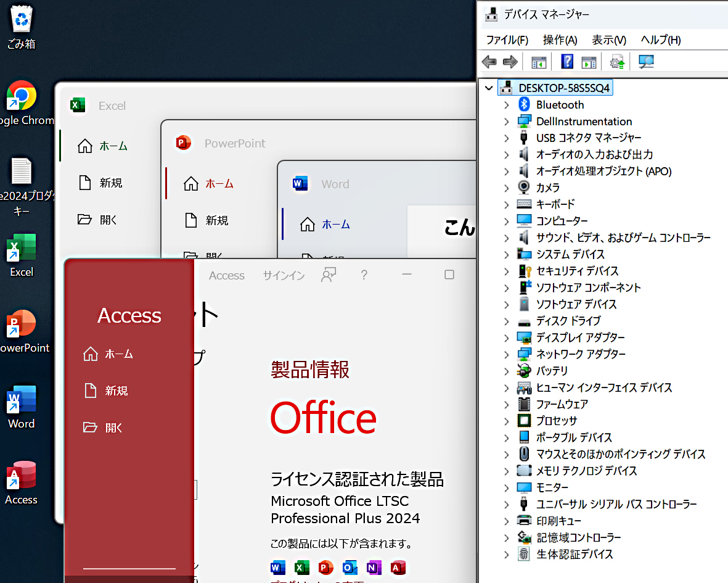The height and width of the screenshot is (583, 728).
Task: Click the scan for hardware changes monitor icon
Action: click(x=646, y=61)
